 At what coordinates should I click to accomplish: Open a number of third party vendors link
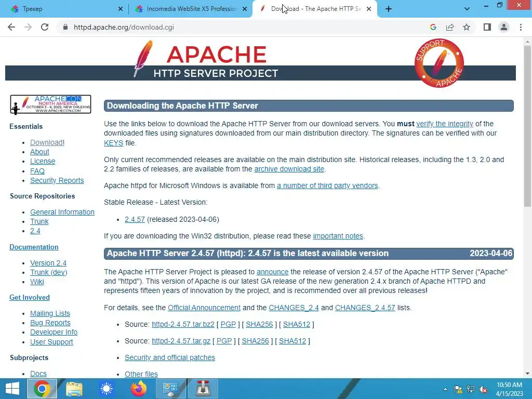click(327, 185)
